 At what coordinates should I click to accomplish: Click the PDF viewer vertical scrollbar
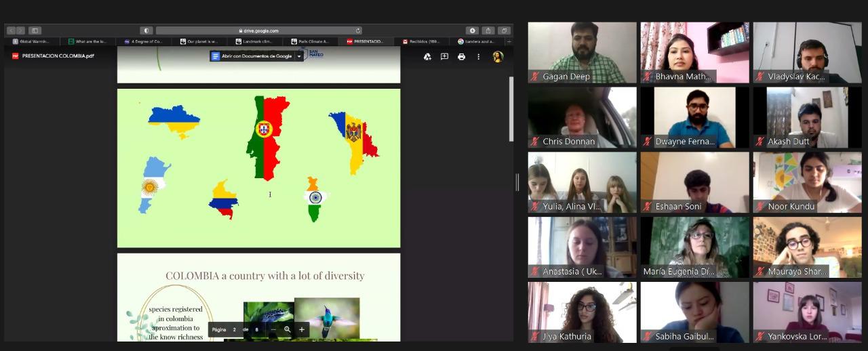coord(511,108)
